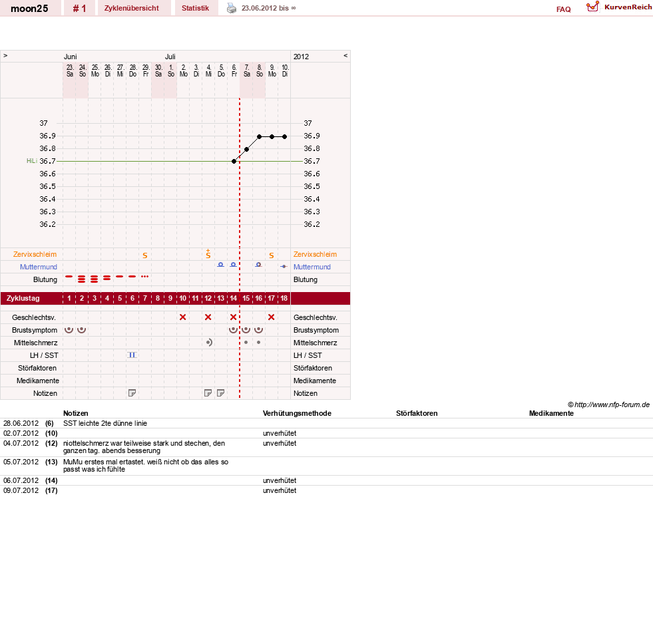Click the date header 7. Sa
Viewport: 653px width, 644px height.
click(x=246, y=71)
